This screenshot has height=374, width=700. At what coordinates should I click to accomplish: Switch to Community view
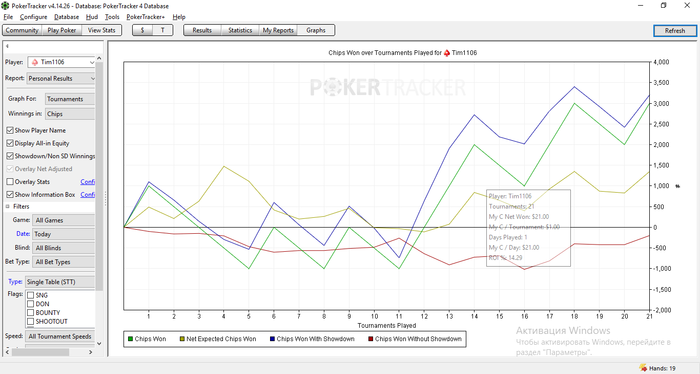click(22, 30)
